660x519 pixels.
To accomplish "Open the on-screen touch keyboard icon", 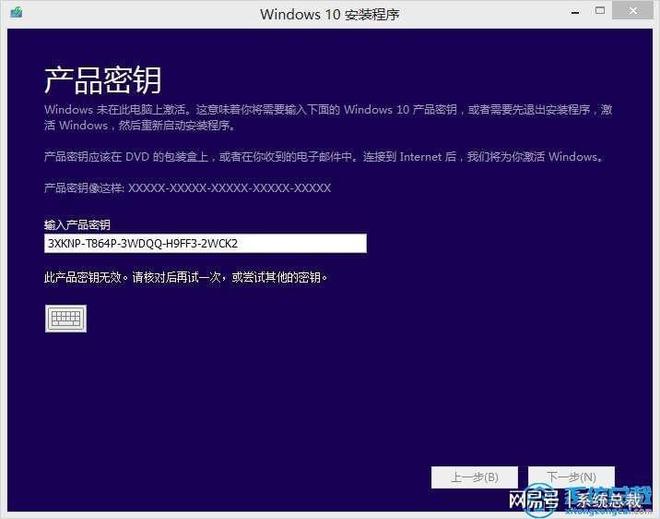I will [x=66, y=318].
